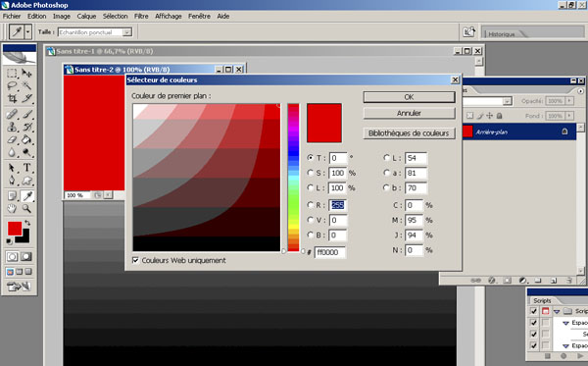Screen dimensions: 588x366
Task: Open Opacité slider arrow in layers panel
Action: point(569,101)
